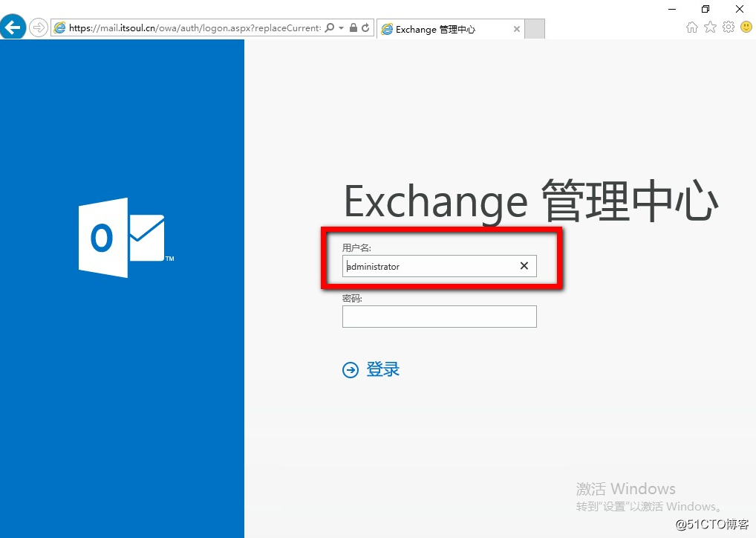The height and width of the screenshot is (538, 756).
Task: Open the browser Home icon
Action: [x=692, y=27]
